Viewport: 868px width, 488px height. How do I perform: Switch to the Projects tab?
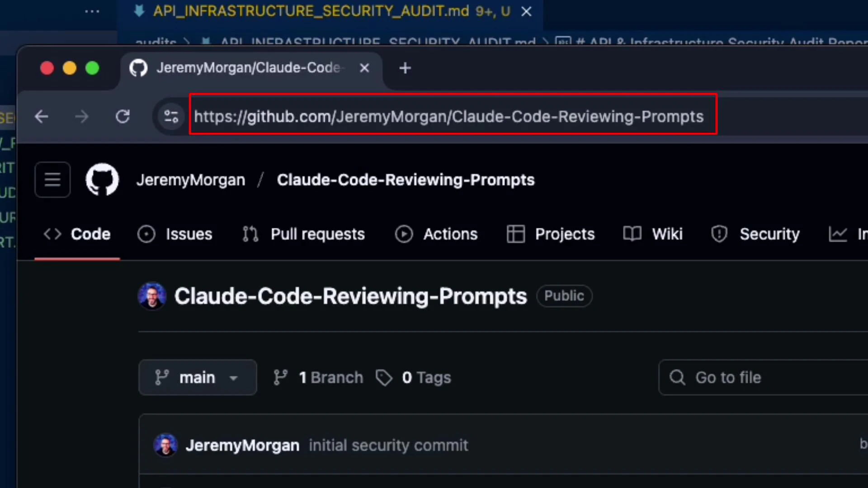[551, 234]
